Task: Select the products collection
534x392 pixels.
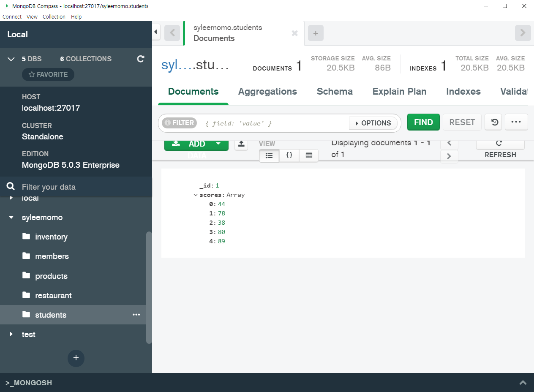Action: [51, 276]
